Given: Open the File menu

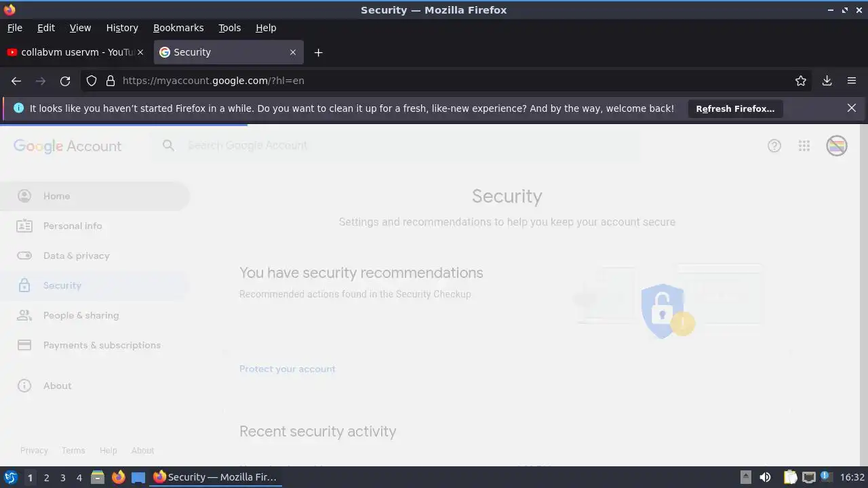Looking at the screenshot, I should click(x=14, y=28).
